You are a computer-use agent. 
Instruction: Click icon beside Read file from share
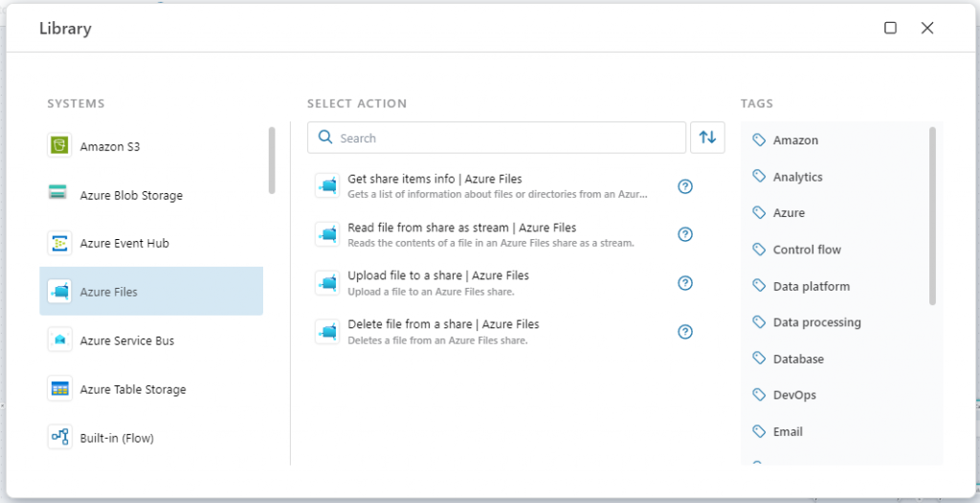(x=327, y=234)
